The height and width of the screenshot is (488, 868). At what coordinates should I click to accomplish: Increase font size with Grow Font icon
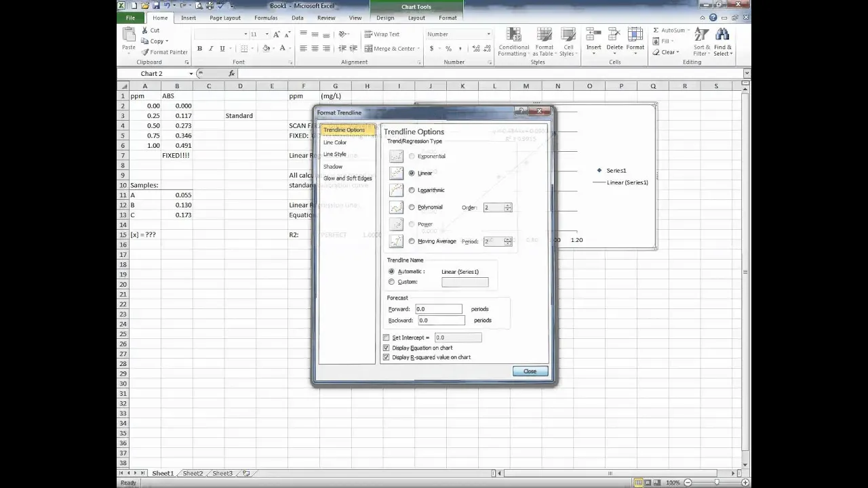[x=277, y=34]
